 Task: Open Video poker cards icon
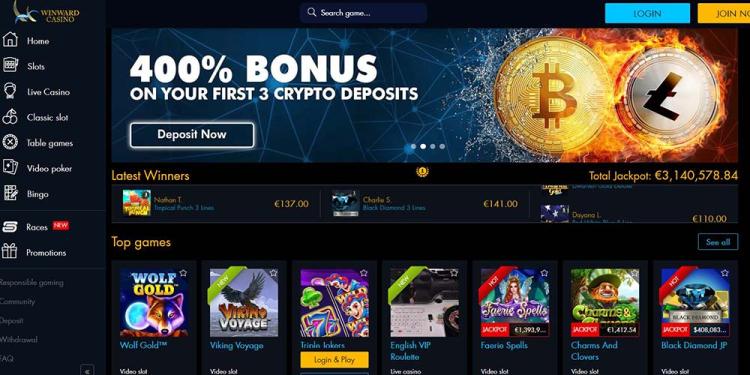(x=10, y=167)
